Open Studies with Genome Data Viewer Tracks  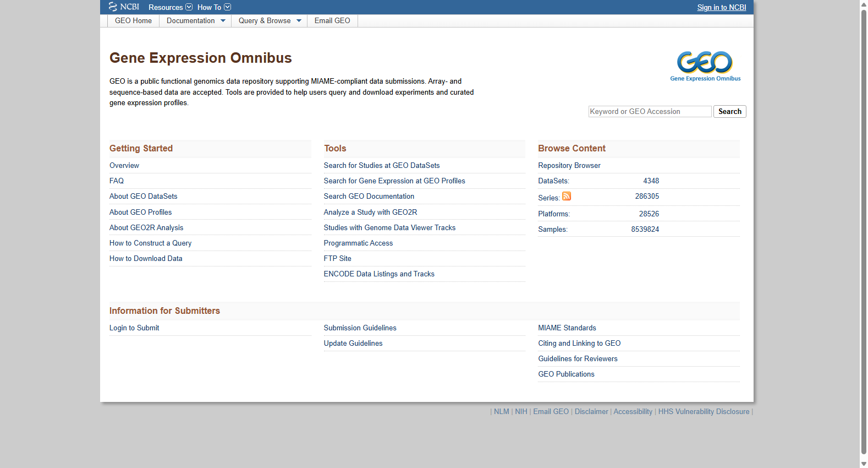[390, 227]
